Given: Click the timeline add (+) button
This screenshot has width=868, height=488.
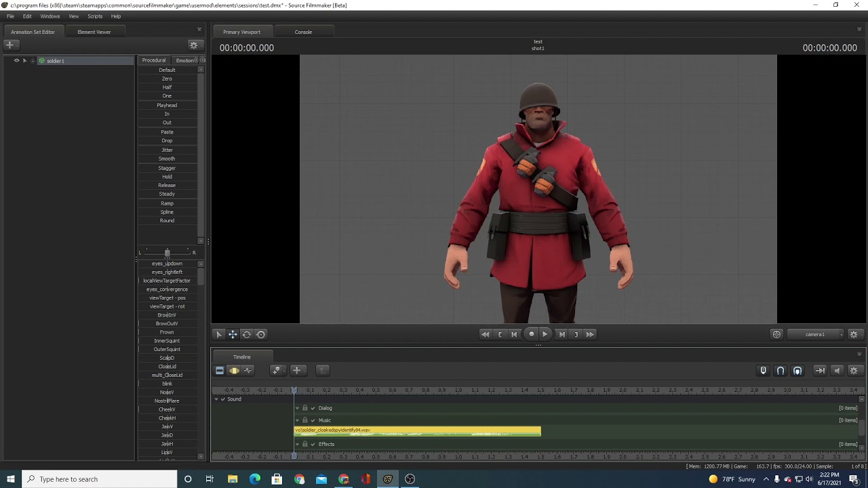Looking at the screenshot, I should pos(297,370).
